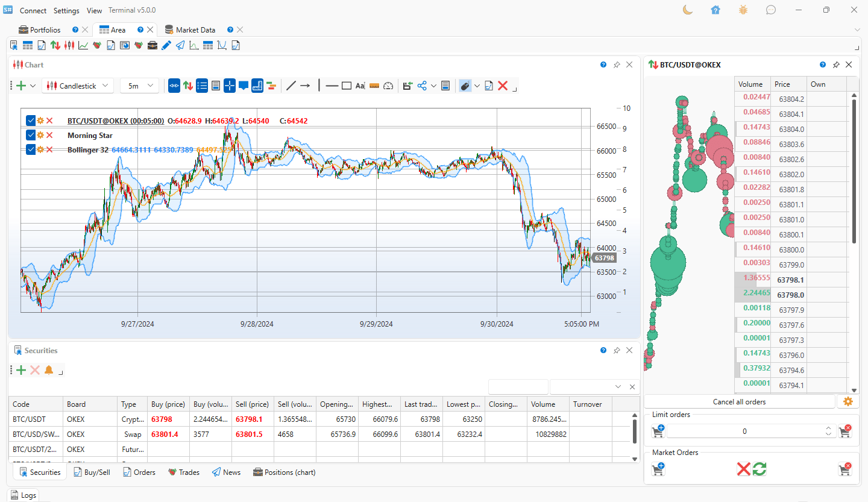Select the horizontal line drawing tool

click(x=332, y=86)
